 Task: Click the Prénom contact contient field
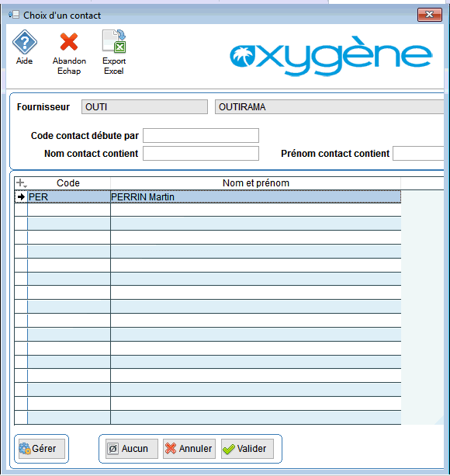pos(419,153)
